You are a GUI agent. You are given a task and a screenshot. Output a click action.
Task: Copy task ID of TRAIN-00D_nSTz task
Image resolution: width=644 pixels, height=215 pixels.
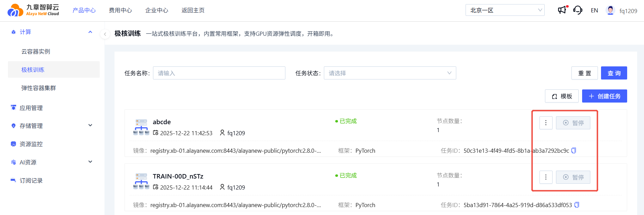coord(577,205)
